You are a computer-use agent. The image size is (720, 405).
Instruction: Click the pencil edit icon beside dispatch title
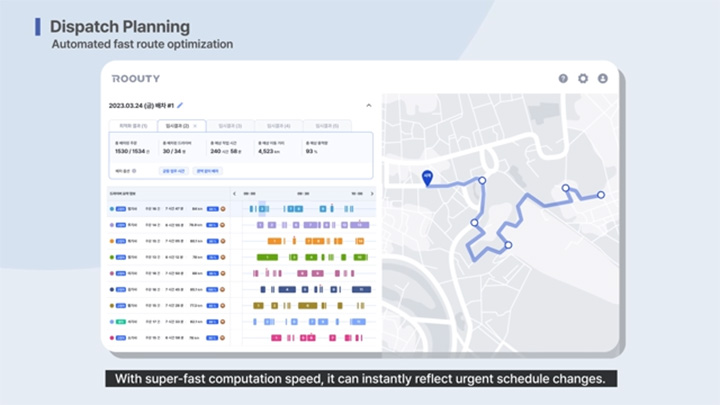181,105
